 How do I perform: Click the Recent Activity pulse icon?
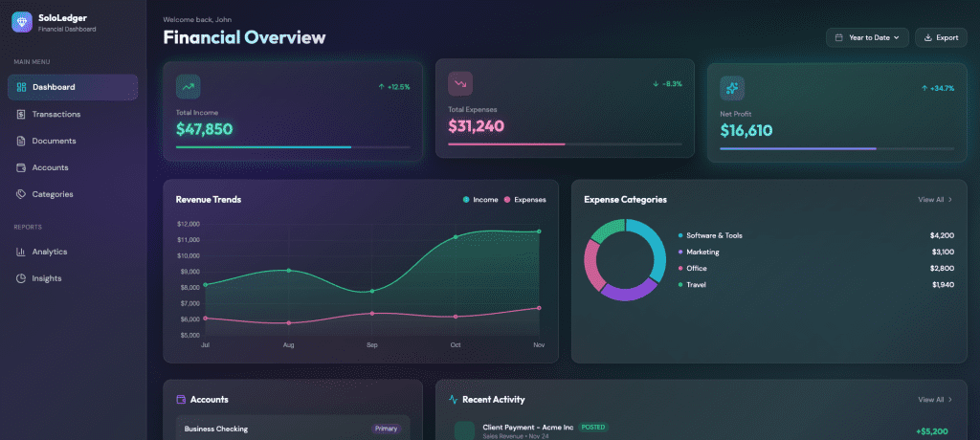452,399
